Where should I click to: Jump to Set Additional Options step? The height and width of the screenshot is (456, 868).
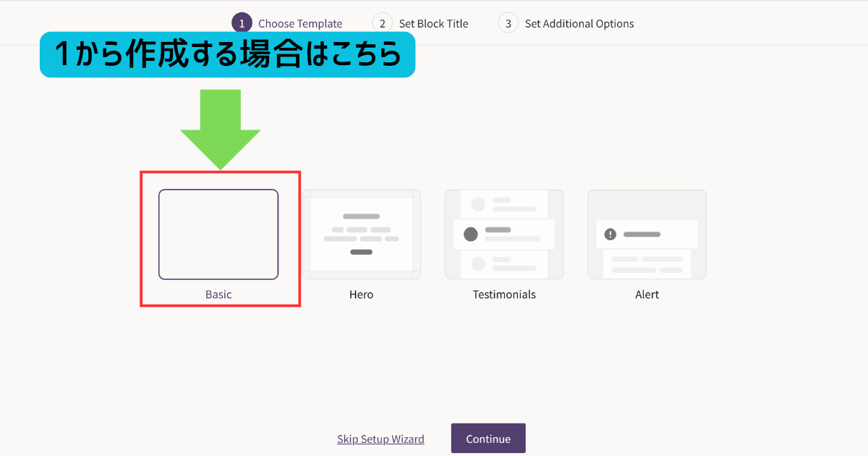point(579,24)
